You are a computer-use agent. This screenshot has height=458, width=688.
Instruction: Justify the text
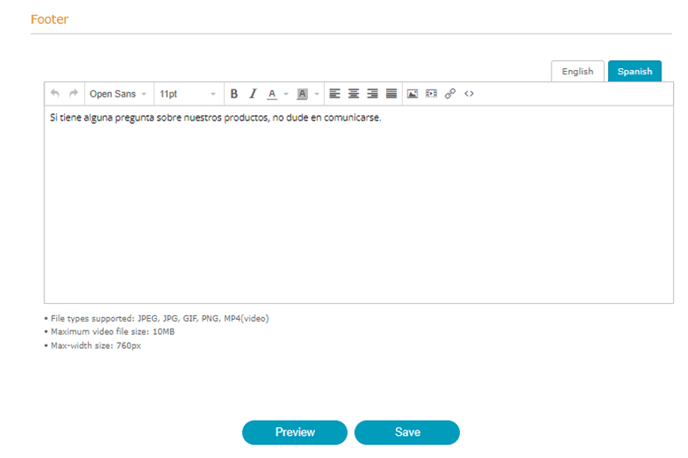tap(391, 94)
